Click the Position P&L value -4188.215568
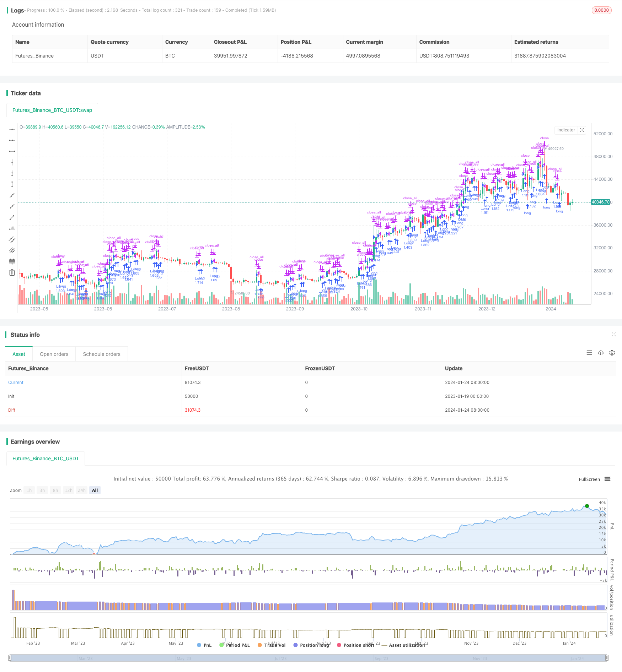This screenshot has height=672, width=622. point(297,56)
